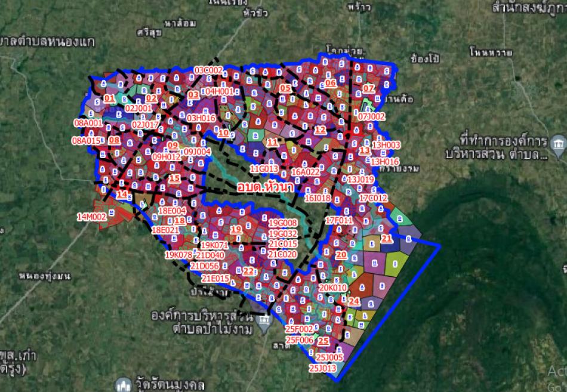Open zone 07 label on map

369,88
